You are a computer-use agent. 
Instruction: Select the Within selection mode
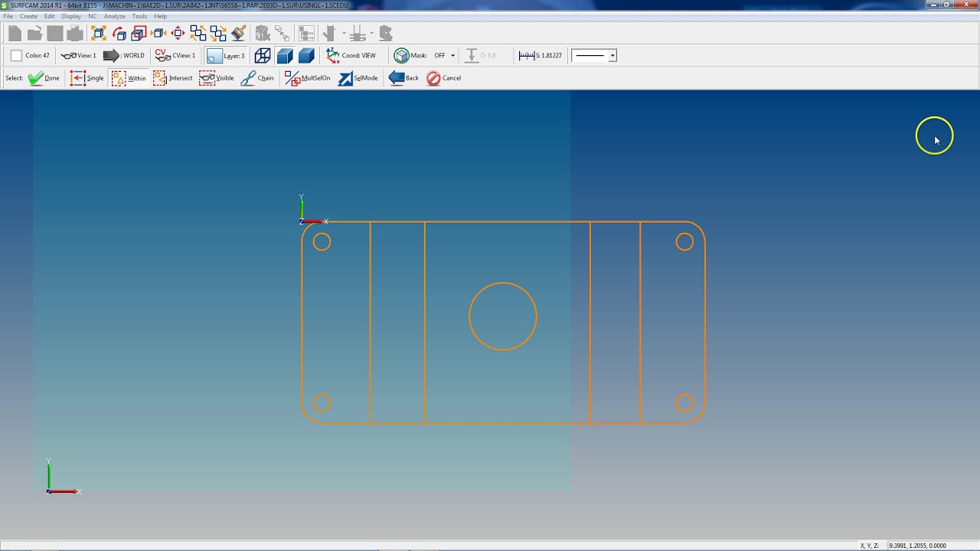click(129, 78)
